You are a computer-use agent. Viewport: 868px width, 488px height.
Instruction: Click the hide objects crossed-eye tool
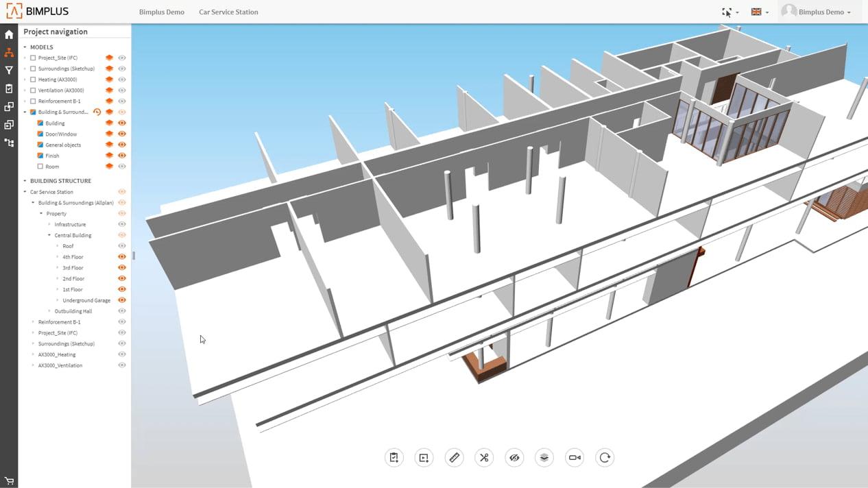point(514,458)
